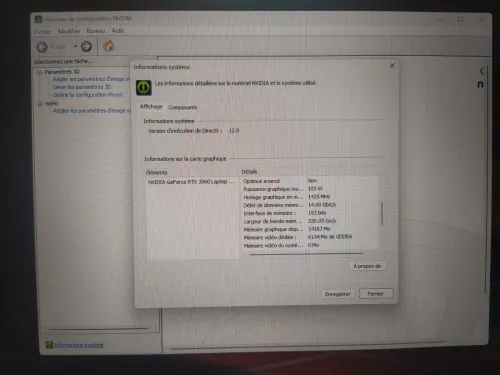Click the Optimus avancé row

[x=309, y=181]
